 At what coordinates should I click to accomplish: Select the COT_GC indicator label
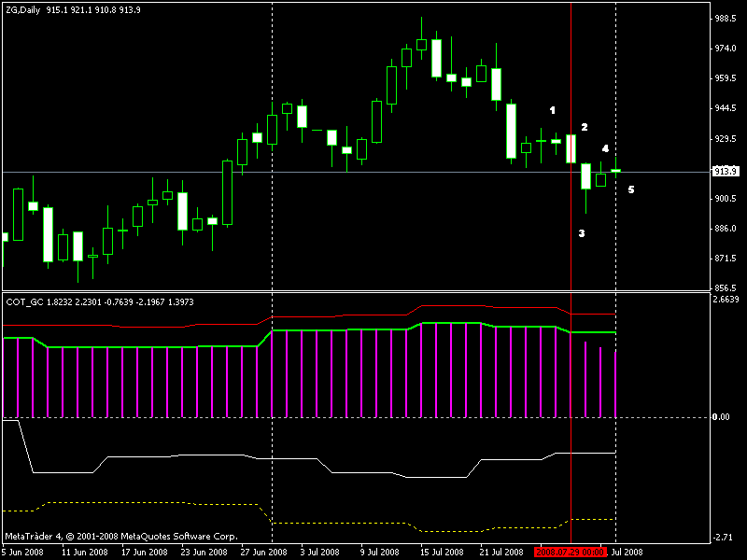[24, 301]
